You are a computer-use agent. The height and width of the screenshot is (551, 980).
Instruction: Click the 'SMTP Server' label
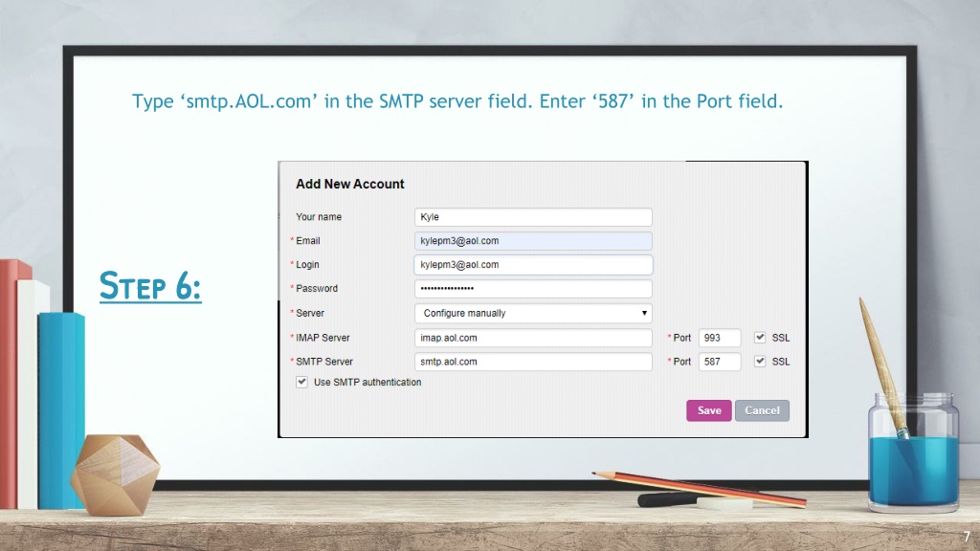coord(324,362)
